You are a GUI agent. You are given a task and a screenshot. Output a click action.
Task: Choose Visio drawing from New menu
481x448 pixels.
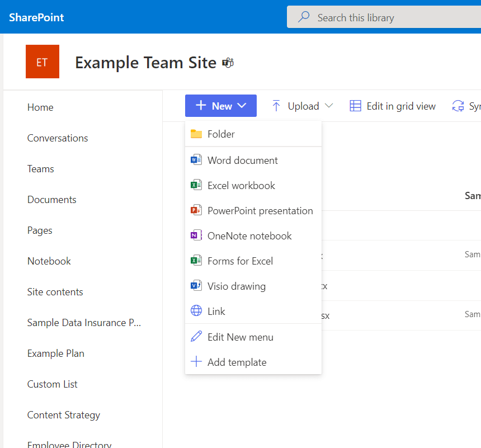(x=253, y=286)
